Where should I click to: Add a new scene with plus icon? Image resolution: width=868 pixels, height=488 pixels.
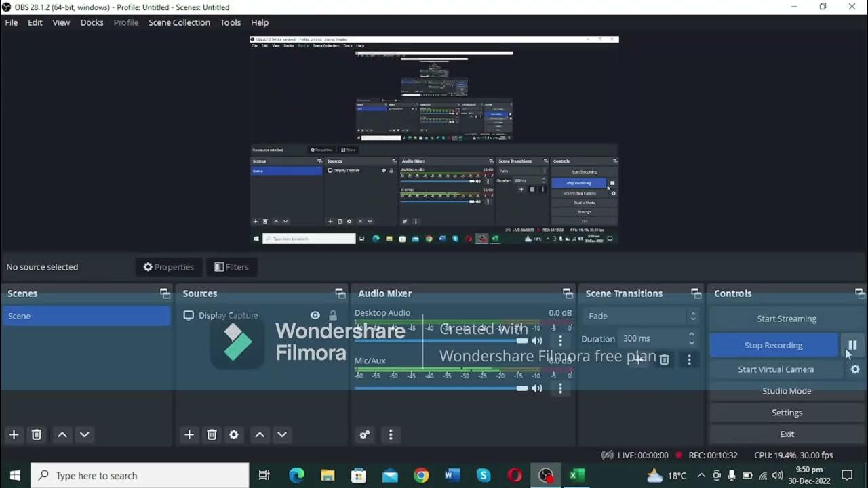click(14, 434)
